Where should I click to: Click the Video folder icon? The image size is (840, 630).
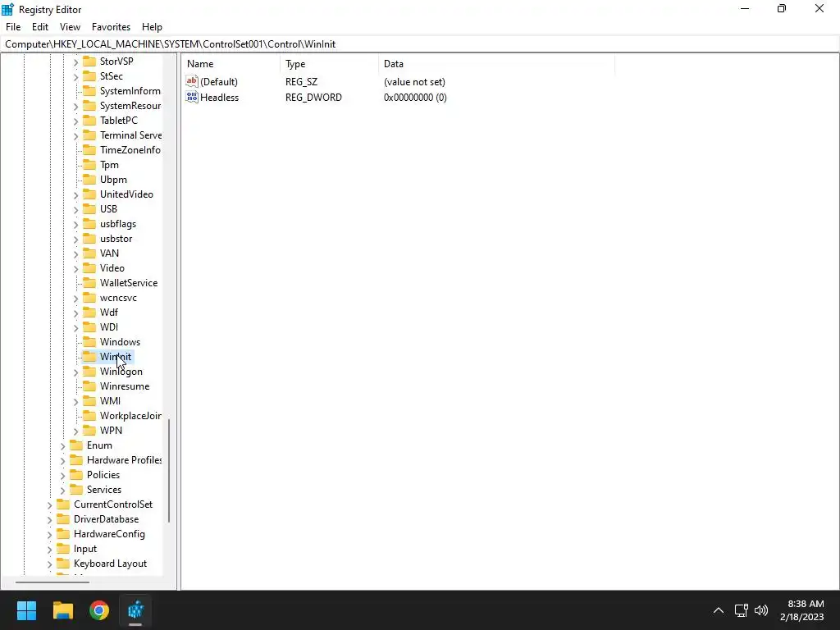(x=89, y=268)
